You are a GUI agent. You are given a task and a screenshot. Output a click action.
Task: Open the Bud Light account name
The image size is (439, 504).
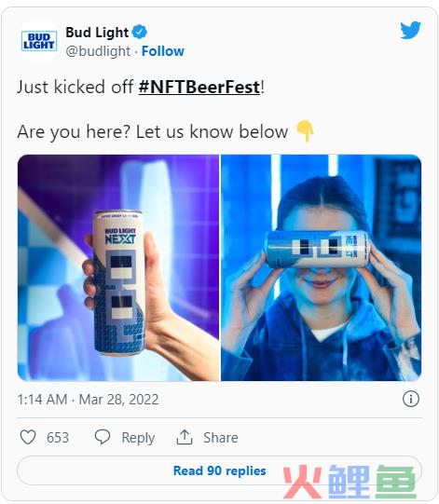click(x=97, y=33)
